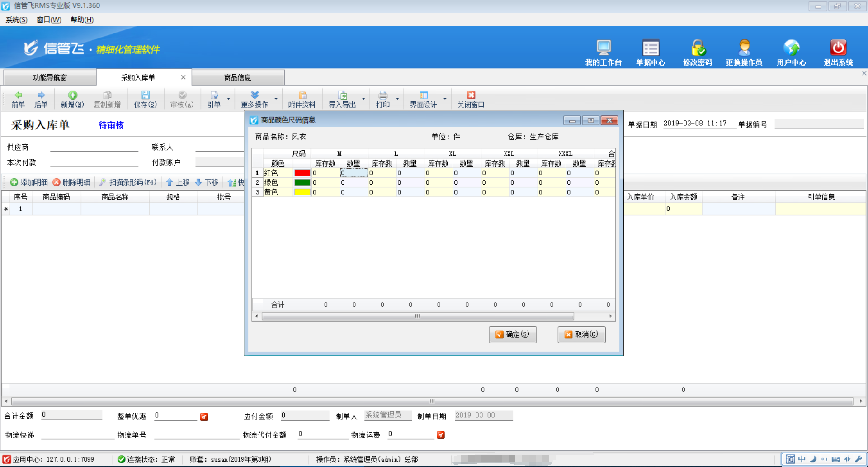The height and width of the screenshot is (467, 868).
Task: Click the 供应商 supplier input field
Action: [x=94, y=147]
